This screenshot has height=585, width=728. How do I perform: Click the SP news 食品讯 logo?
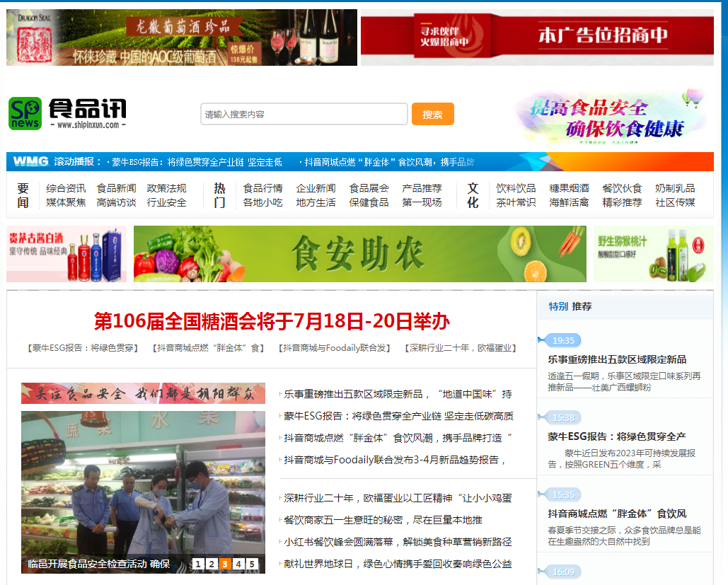pyautogui.click(x=67, y=113)
